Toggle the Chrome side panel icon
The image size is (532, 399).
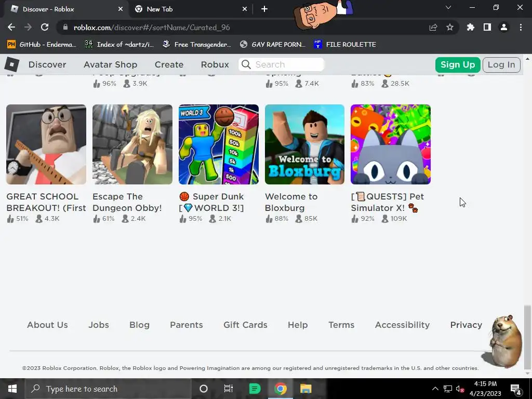click(487, 27)
